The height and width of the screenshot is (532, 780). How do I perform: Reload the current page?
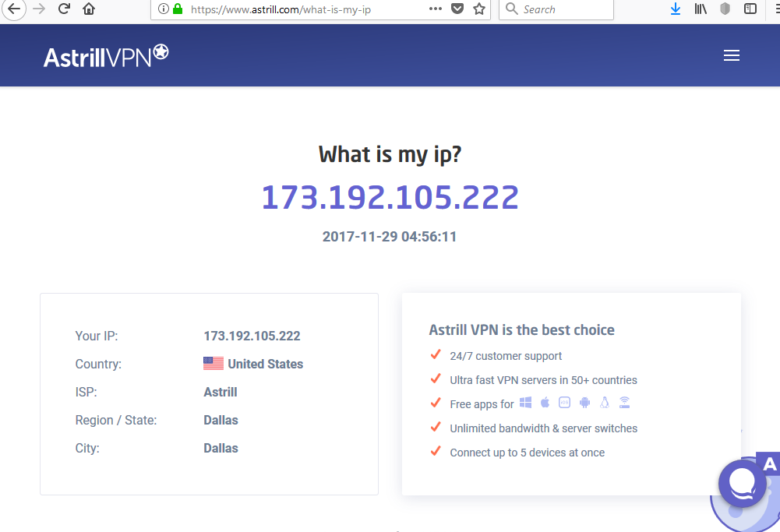coord(64,9)
